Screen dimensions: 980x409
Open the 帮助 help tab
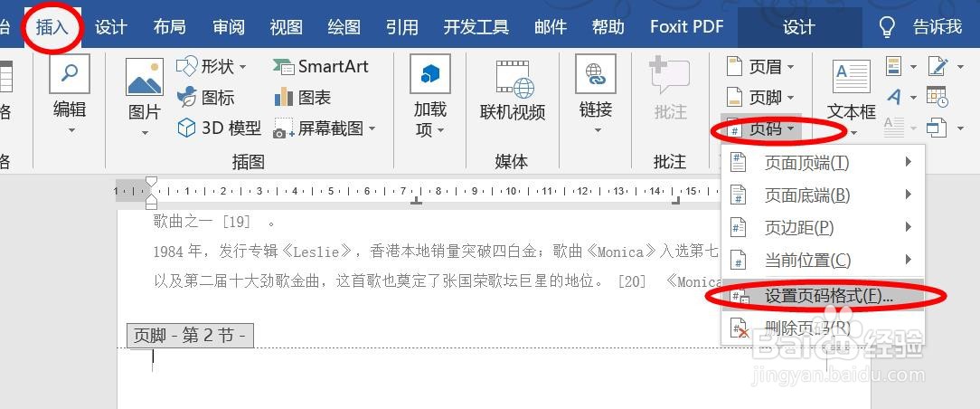(x=608, y=27)
